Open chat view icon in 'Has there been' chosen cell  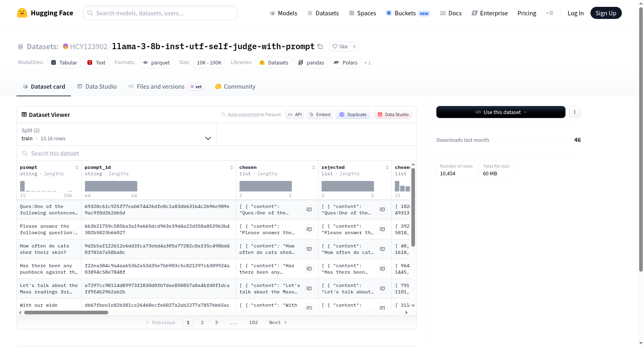pos(309,269)
